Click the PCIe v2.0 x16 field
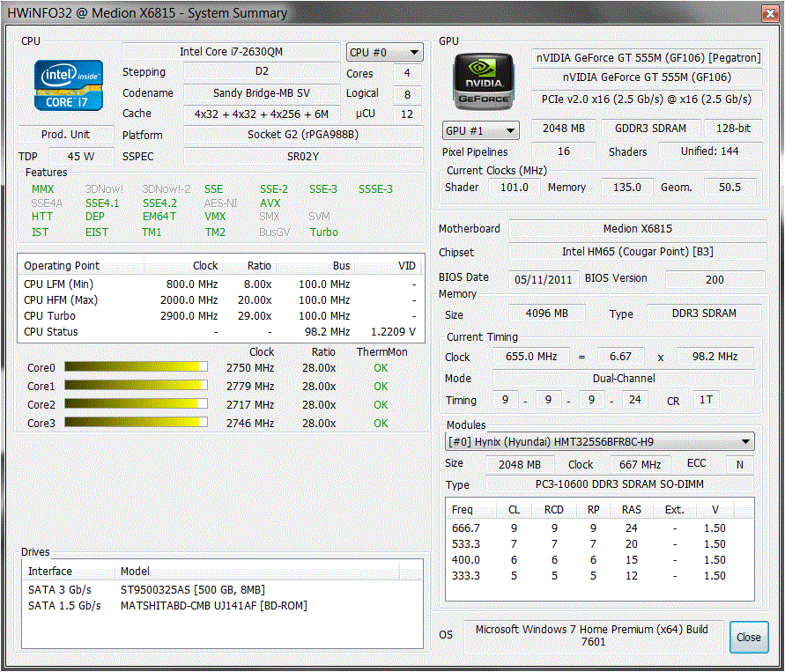Image resolution: width=785 pixels, height=672 pixels. pyautogui.click(x=647, y=99)
